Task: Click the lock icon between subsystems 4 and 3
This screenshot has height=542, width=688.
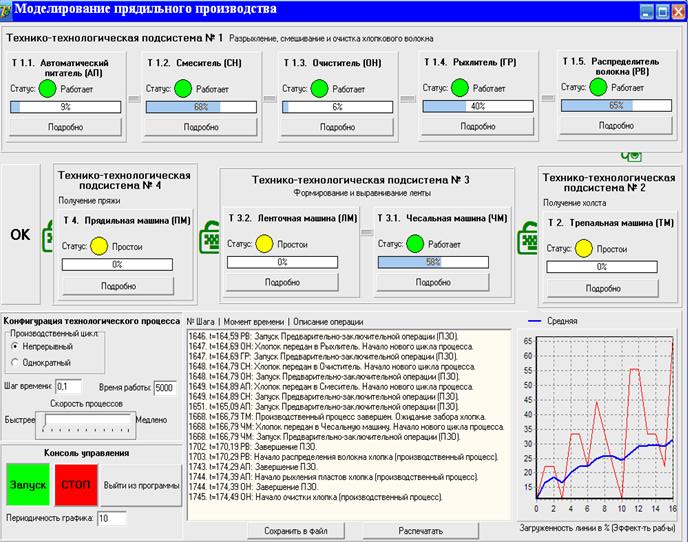Action: click(209, 237)
